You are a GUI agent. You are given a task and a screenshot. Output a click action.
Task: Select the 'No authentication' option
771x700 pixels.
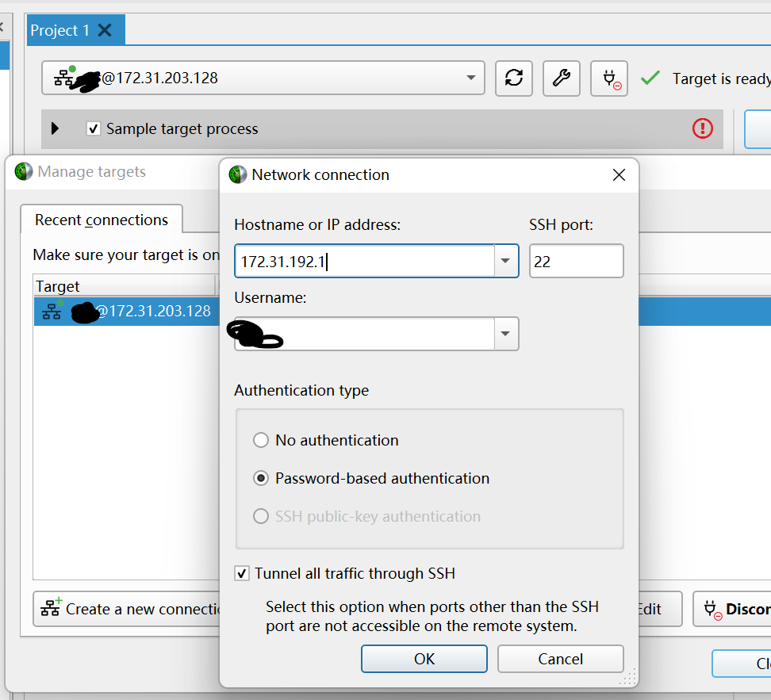(261, 440)
